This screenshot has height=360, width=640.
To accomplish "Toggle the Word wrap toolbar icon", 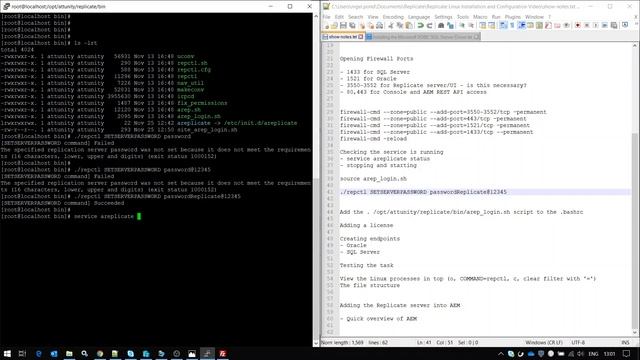I will click(x=503, y=25).
